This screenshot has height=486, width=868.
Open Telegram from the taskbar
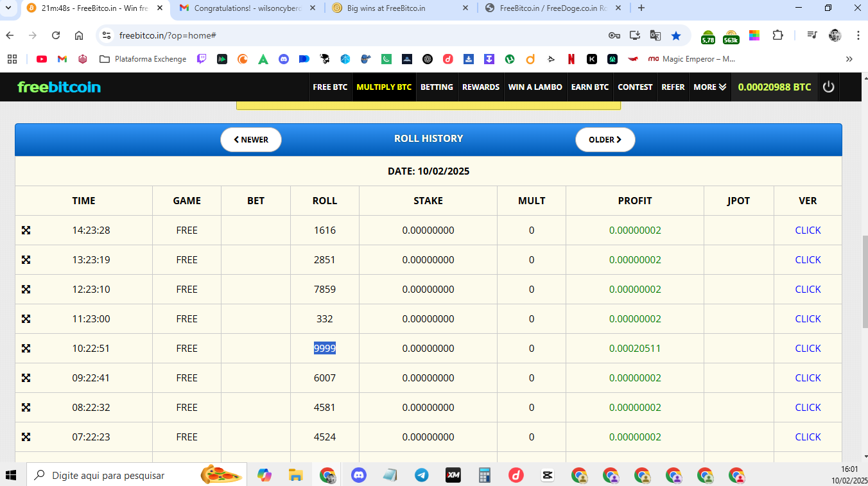pyautogui.click(x=421, y=475)
